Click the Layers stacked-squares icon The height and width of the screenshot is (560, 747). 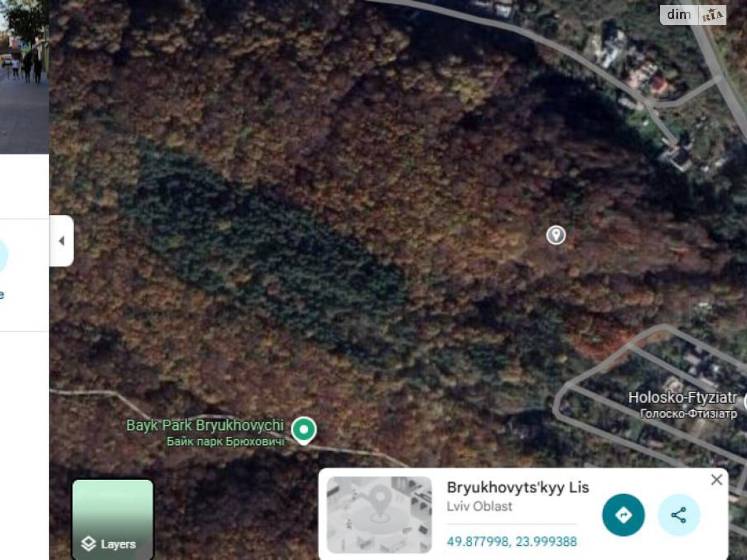[88, 544]
